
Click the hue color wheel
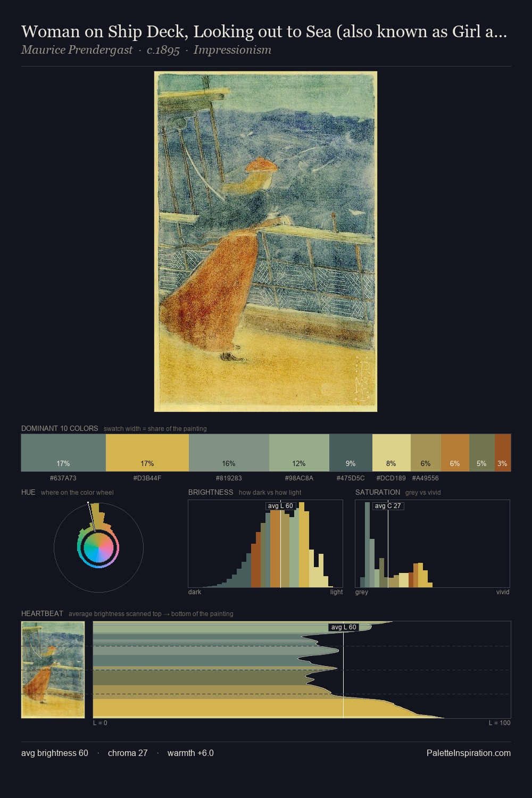[98, 547]
